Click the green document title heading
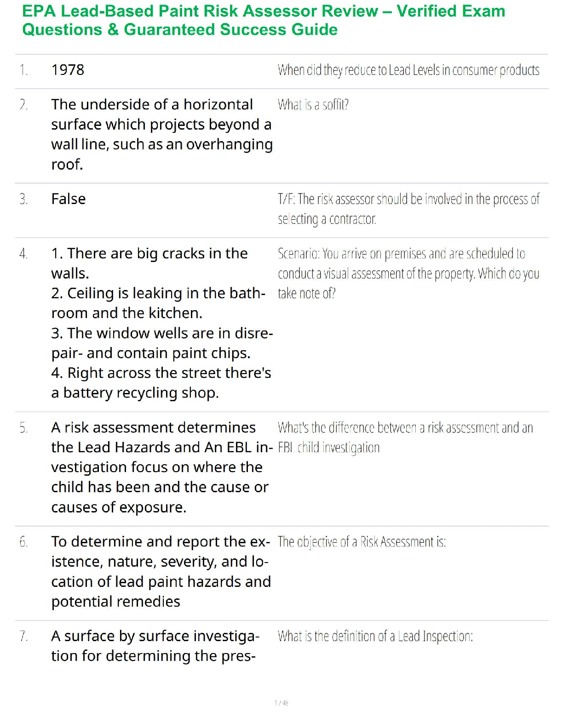Viewport: 563px width, 728px height. 263,20
